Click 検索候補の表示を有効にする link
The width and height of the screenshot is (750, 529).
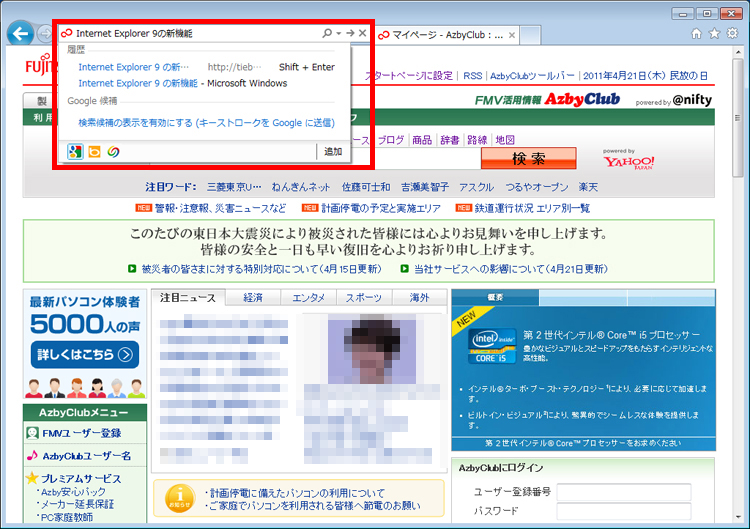(206, 123)
